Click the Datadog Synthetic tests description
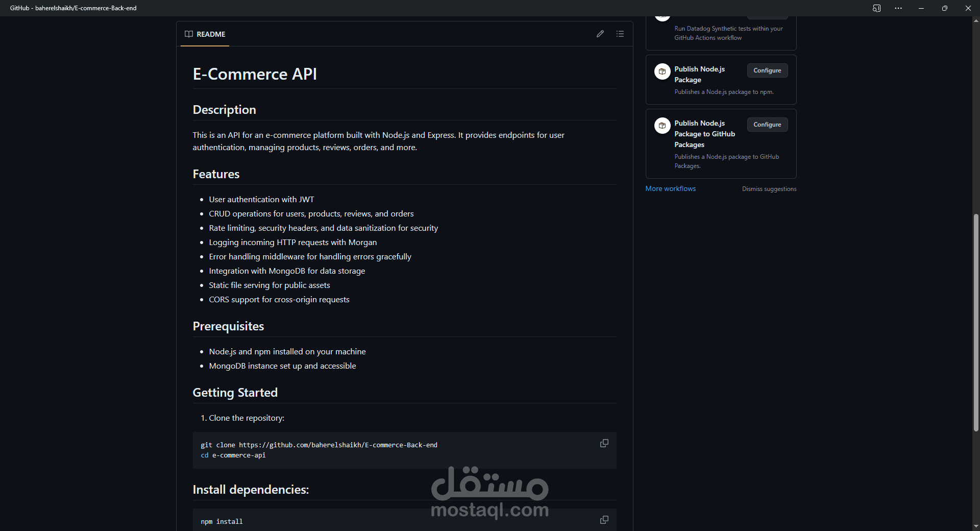Screen dimensions: 980x531 (x=728, y=33)
